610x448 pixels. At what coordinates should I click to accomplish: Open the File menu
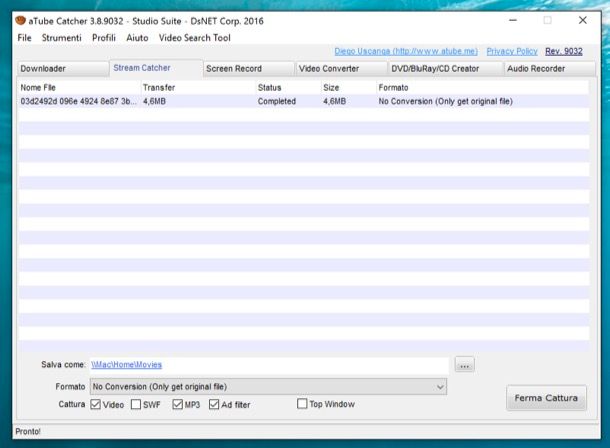point(24,38)
